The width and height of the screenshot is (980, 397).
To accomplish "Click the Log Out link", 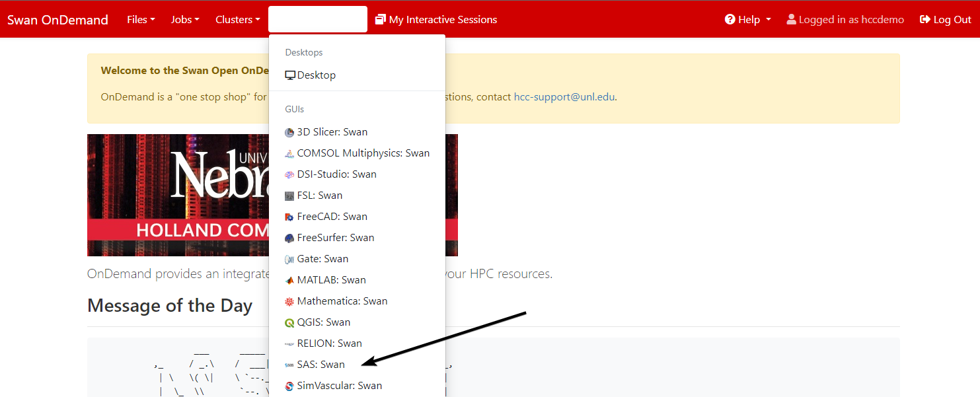I will (946, 20).
